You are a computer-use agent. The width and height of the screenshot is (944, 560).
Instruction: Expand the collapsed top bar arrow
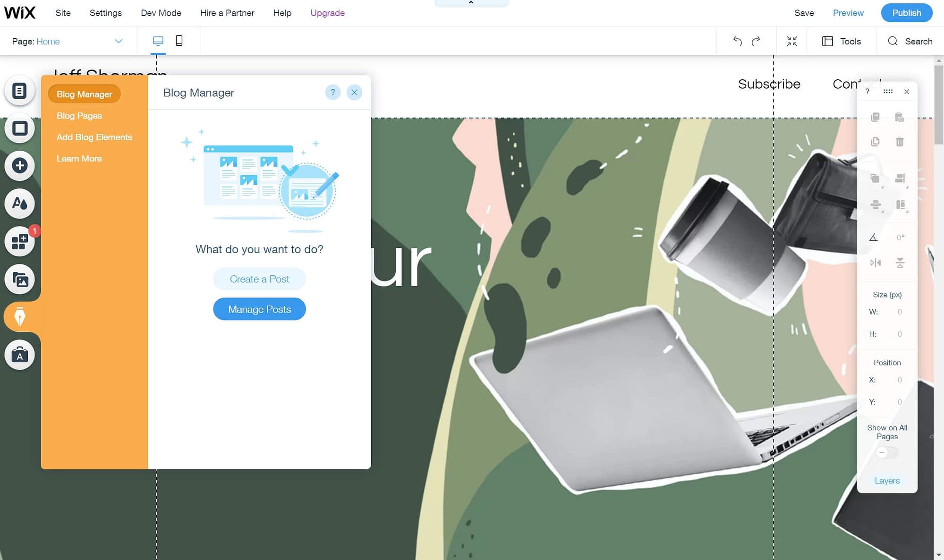tap(471, 3)
